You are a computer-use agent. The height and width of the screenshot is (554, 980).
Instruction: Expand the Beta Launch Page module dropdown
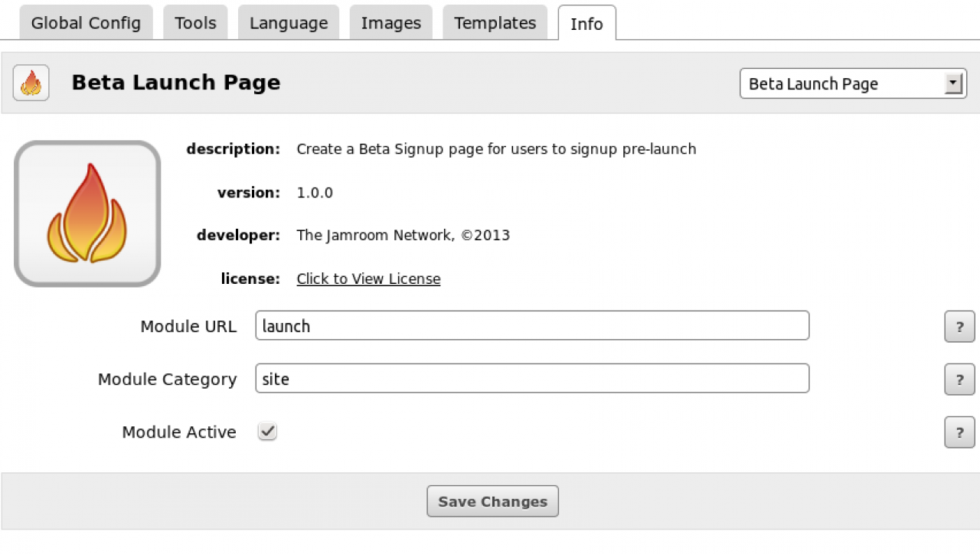tap(952, 83)
